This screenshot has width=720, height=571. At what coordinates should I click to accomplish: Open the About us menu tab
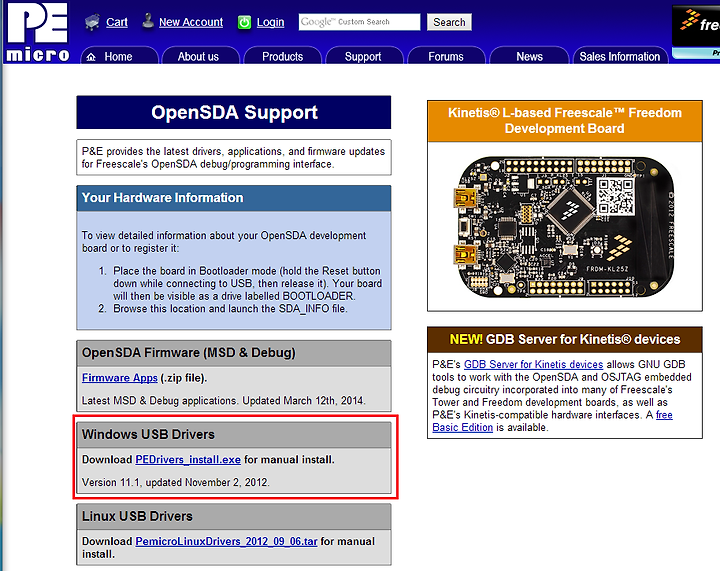click(x=201, y=56)
